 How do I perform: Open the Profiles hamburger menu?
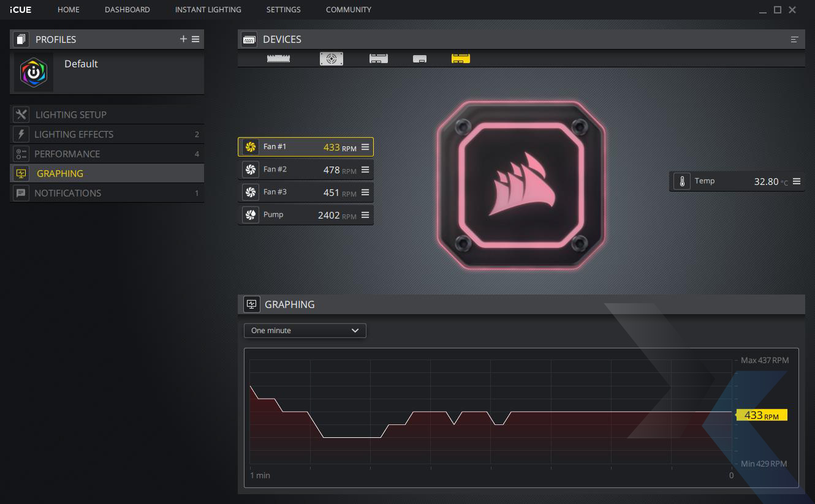(x=195, y=39)
